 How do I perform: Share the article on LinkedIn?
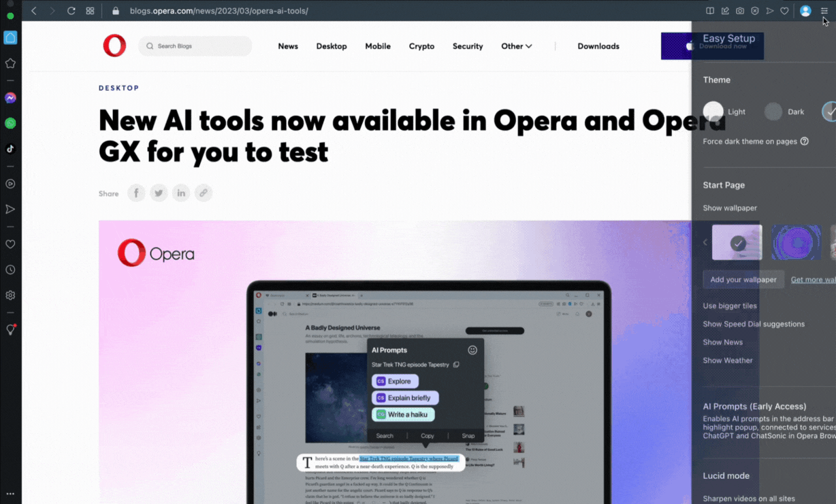click(x=181, y=193)
